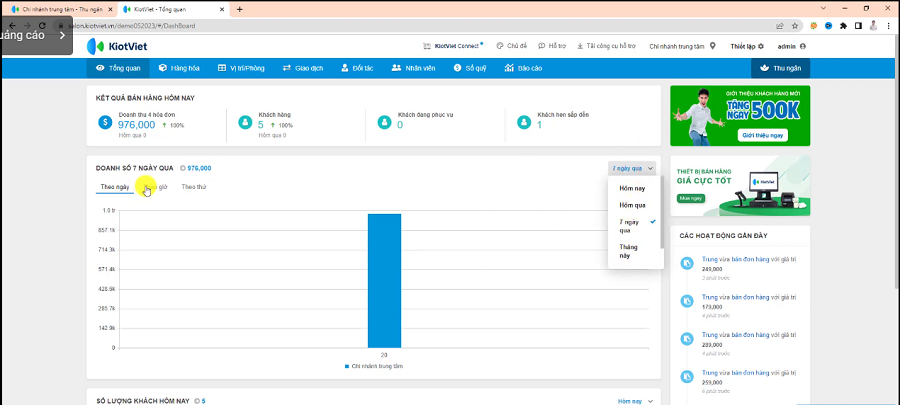Click activity icon for 259,000 order
Viewport: 900px width, 405px height.
[x=687, y=377]
